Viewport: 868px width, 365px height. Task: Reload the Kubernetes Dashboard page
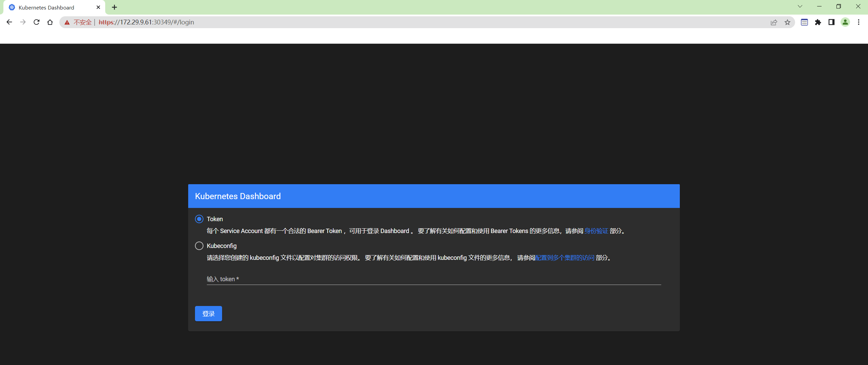point(36,22)
